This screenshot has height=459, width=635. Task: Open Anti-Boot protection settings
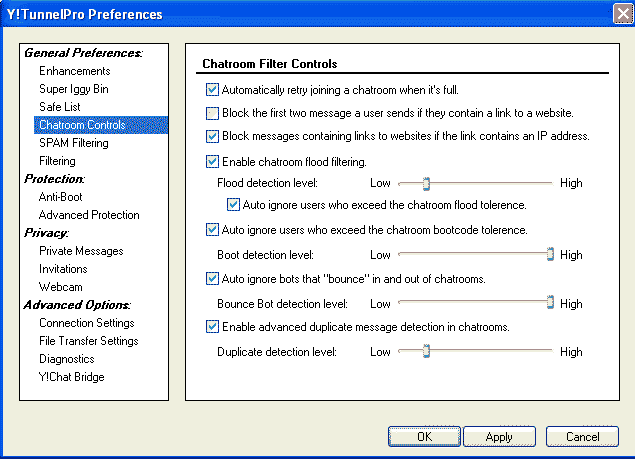(61, 197)
